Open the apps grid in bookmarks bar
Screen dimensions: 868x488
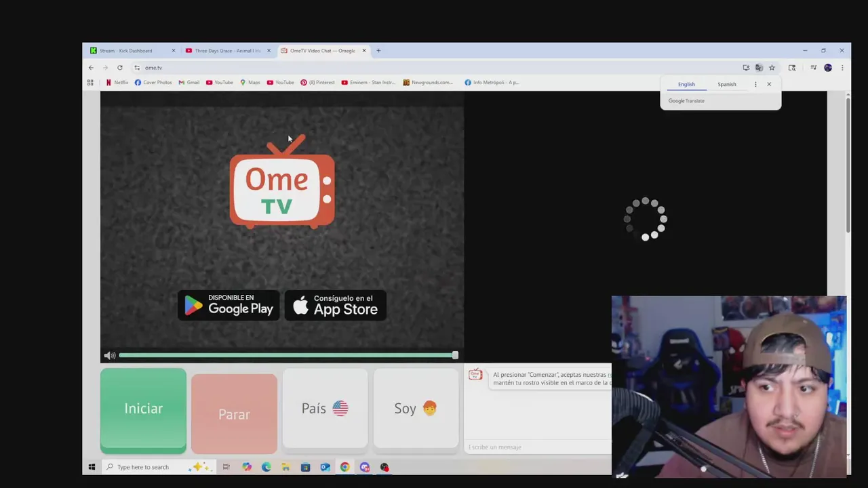point(90,83)
